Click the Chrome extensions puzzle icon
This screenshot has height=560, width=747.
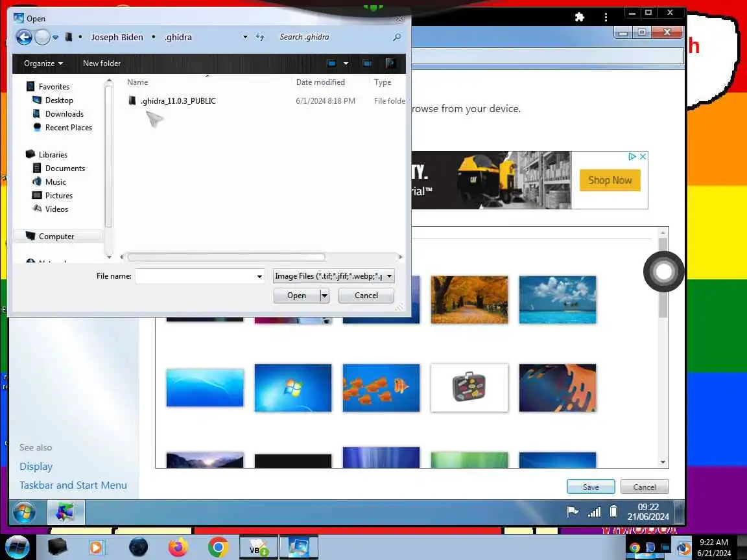(579, 17)
